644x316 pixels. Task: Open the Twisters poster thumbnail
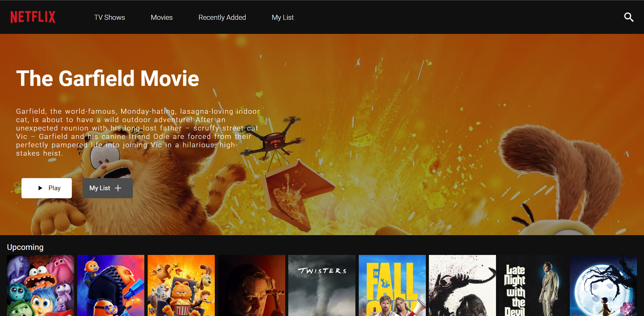tap(322, 285)
